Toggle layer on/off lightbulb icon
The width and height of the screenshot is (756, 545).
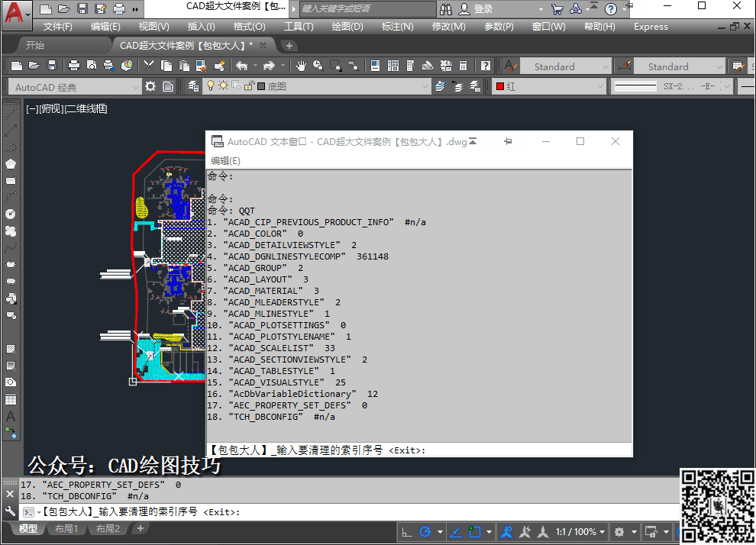pyautogui.click(x=210, y=85)
